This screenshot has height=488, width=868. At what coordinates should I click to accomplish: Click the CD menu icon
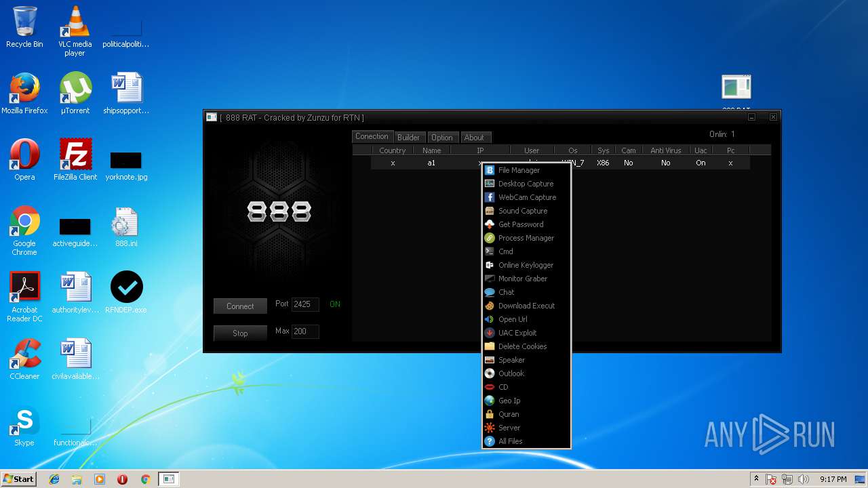tap(490, 387)
